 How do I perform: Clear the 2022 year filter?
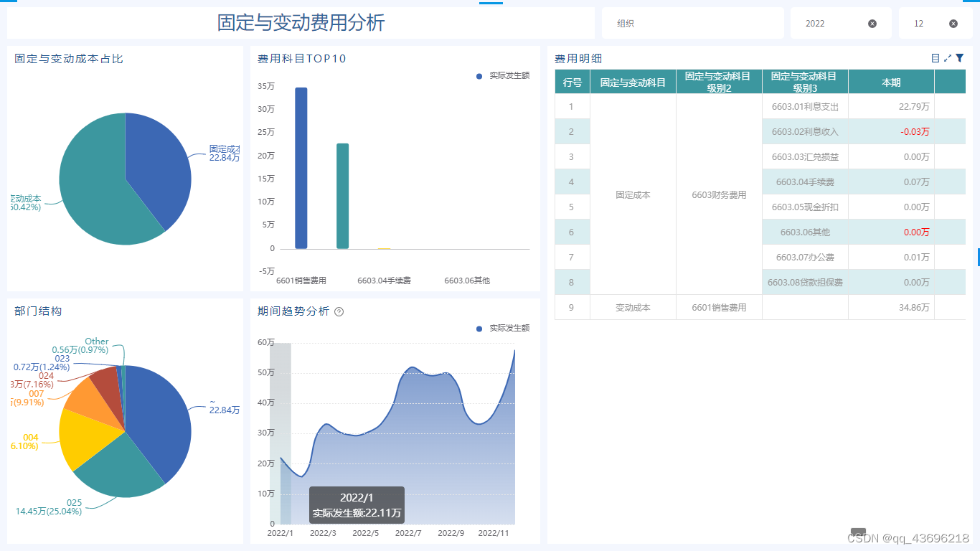point(872,24)
